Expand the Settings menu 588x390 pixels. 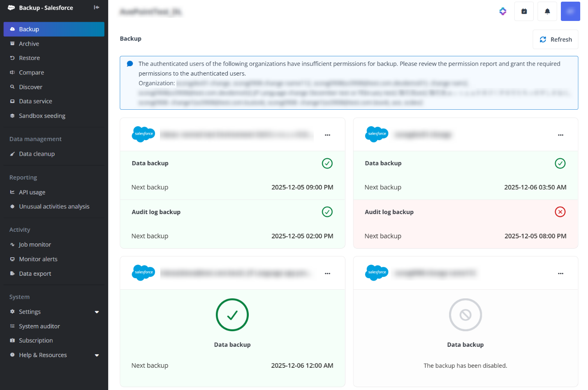point(30,312)
